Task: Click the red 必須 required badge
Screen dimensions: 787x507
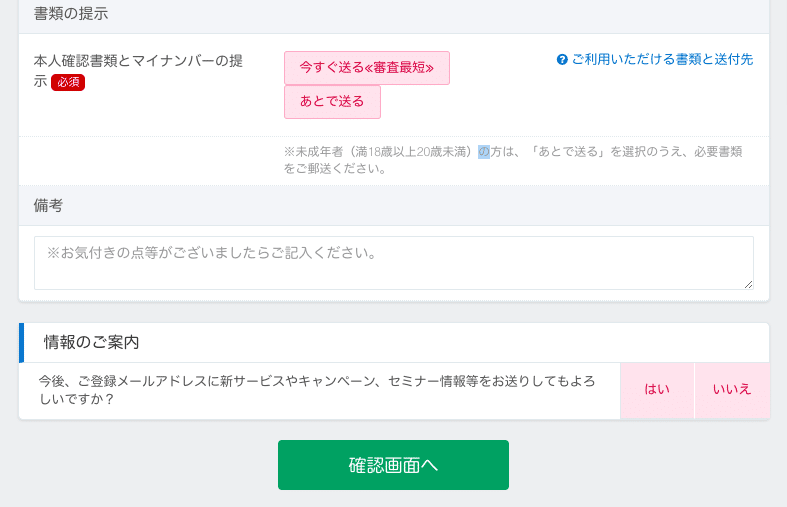Action: coord(68,82)
